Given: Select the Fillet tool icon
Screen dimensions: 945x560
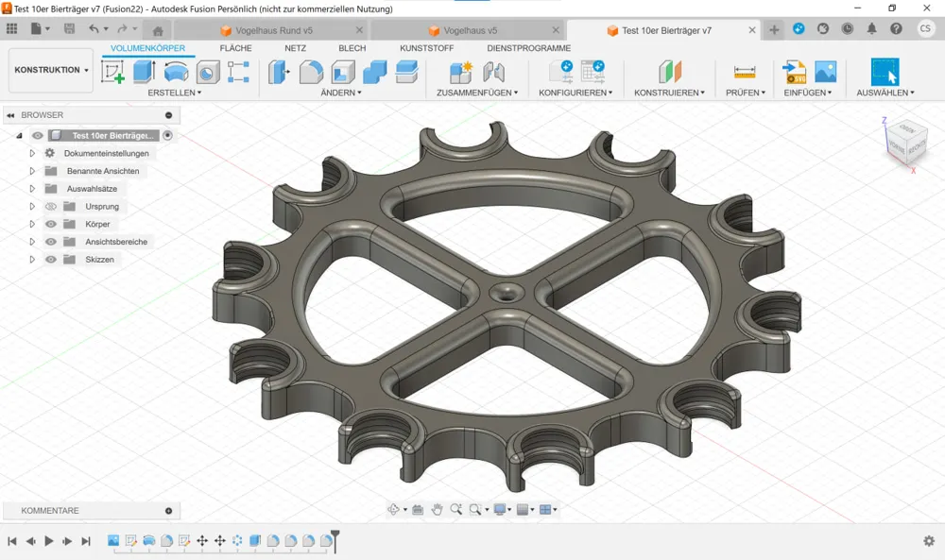Looking at the screenshot, I should (x=311, y=72).
